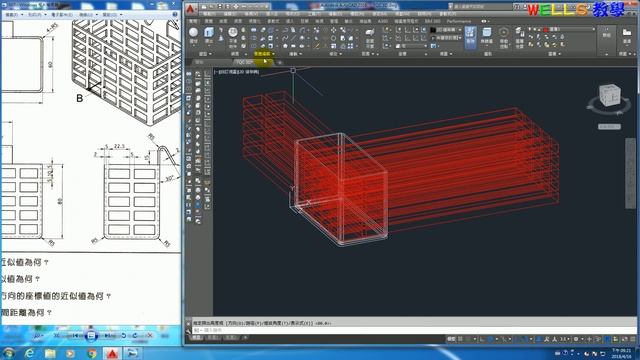Click the ViewCube in the viewport
The height and width of the screenshot is (360, 640).
click(609, 96)
